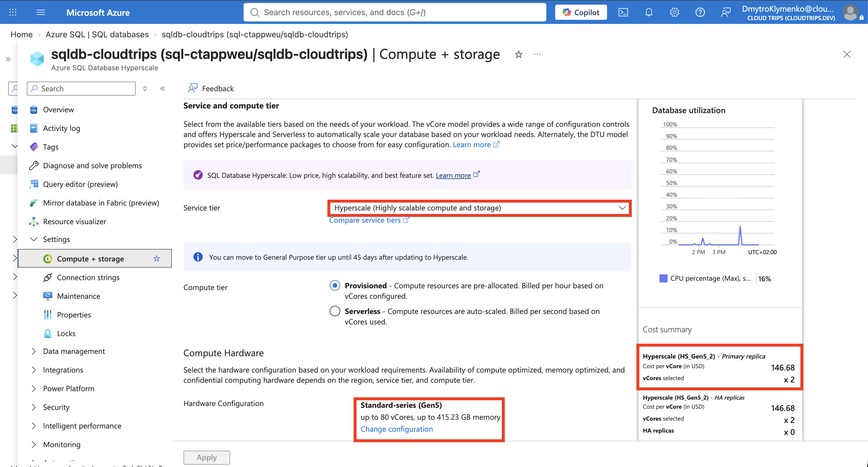Open the Properties settings page
The height and width of the screenshot is (467, 868).
[74, 315]
